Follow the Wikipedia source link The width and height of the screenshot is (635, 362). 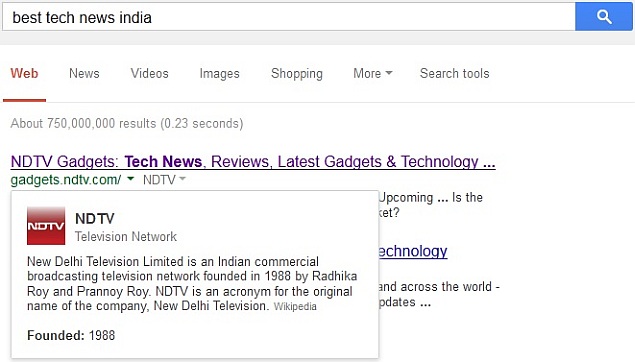point(295,307)
